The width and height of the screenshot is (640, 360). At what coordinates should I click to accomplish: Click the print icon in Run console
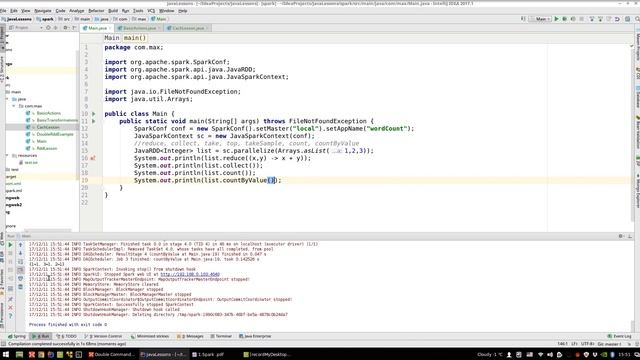20,279
